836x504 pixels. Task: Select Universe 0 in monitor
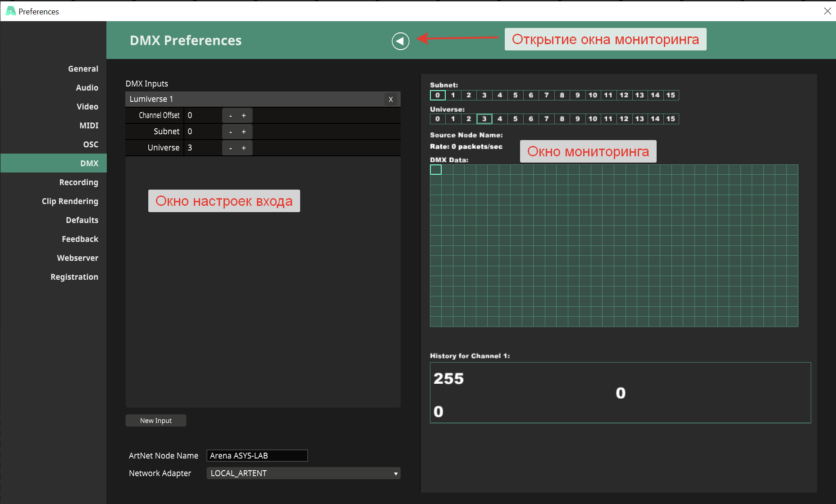438,119
